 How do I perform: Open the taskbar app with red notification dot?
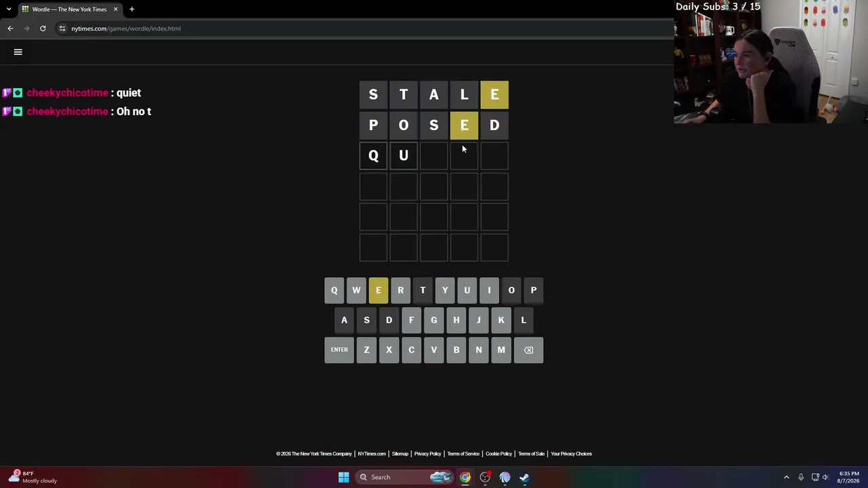(x=485, y=477)
